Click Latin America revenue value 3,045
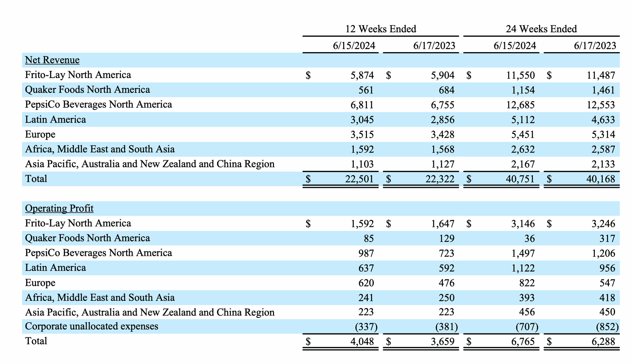Screen dimensions: 633x364 (x=362, y=120)
